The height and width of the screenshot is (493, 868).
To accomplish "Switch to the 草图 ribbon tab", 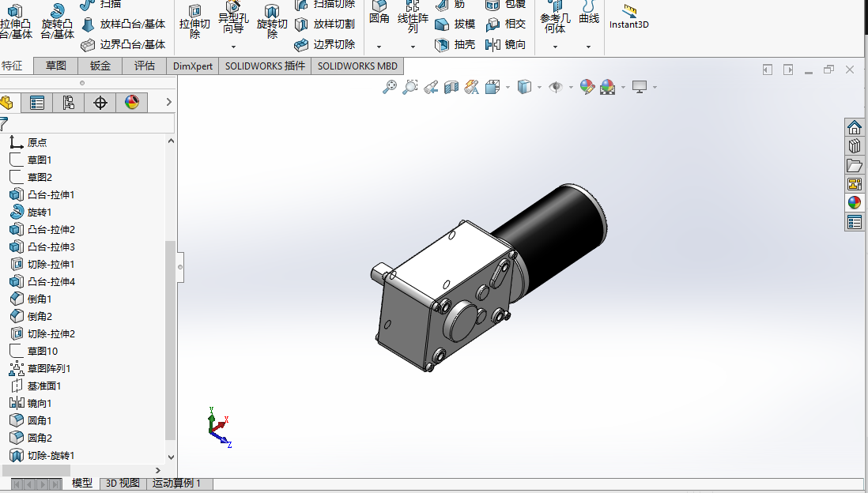I will click(x=56, y=66).
